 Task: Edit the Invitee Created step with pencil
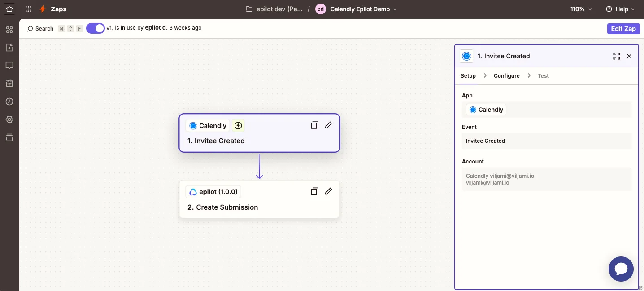(x=328, y=125)
